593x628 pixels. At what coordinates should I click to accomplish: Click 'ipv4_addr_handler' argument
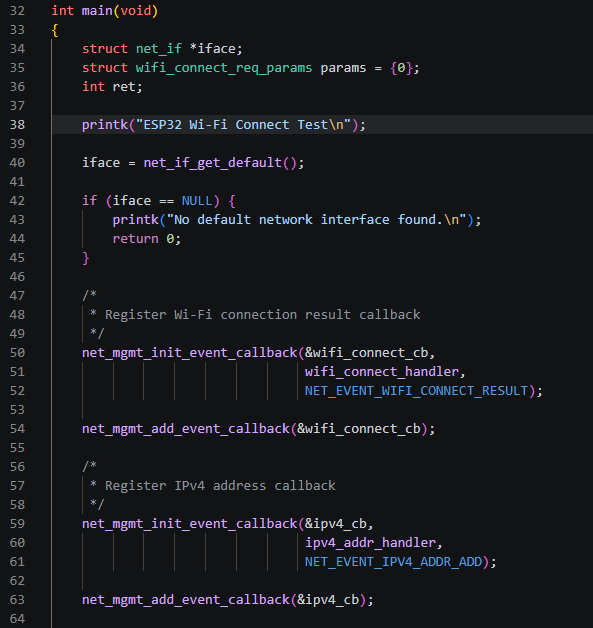point(370,543)
